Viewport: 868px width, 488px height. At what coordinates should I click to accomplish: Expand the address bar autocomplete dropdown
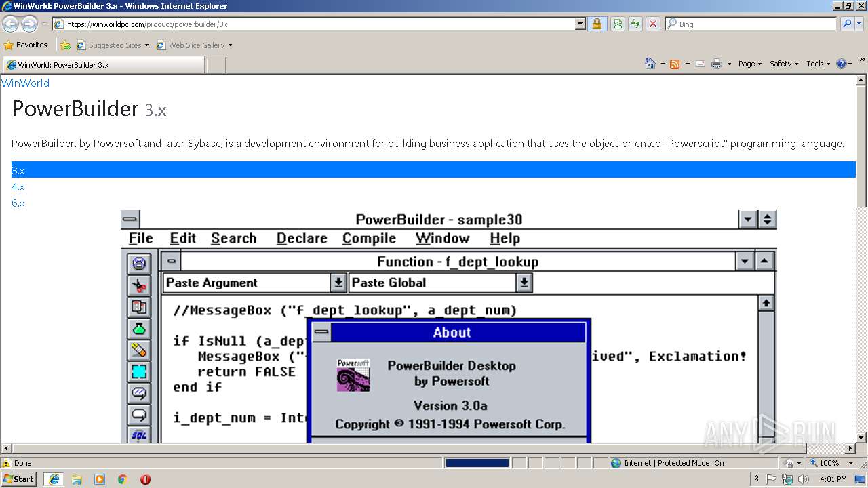(580, 24)
